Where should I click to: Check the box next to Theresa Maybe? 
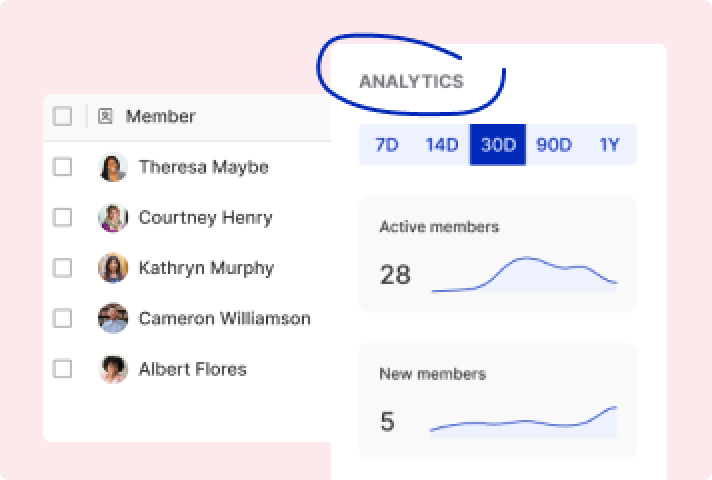pos(62,167)
